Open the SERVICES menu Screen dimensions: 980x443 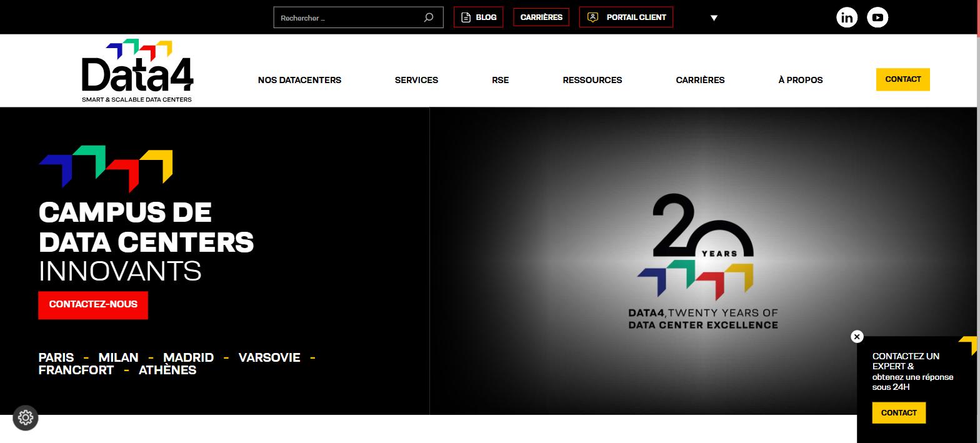416,80
